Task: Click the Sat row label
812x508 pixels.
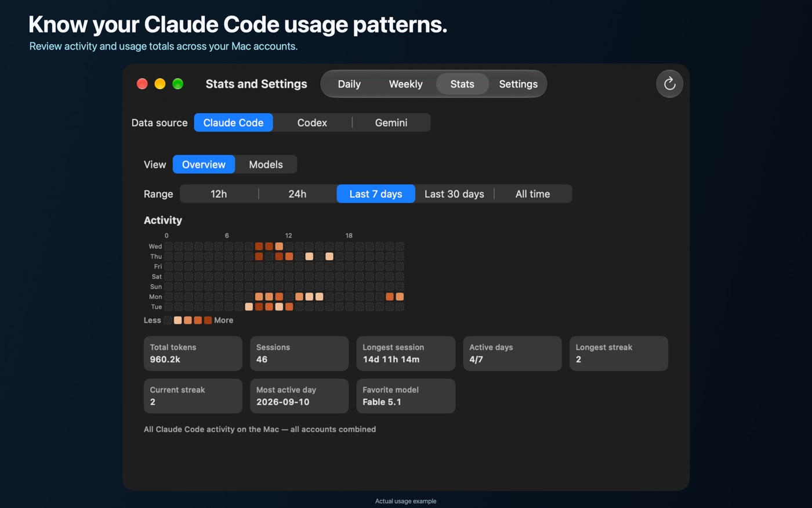Action: [x=157, y=276]
